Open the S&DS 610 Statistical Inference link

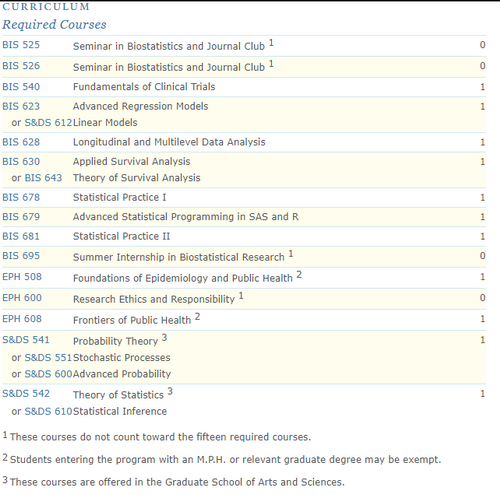coord(48,411)
